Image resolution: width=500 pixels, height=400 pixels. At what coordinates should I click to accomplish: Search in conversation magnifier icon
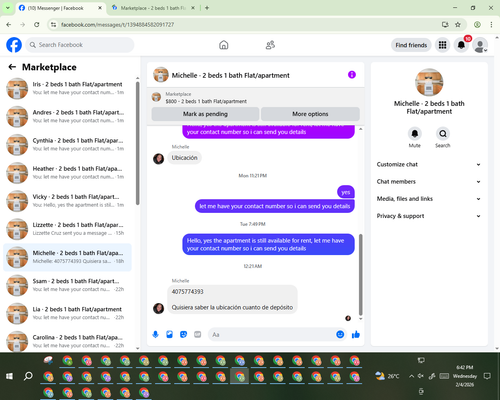point(443,134)
